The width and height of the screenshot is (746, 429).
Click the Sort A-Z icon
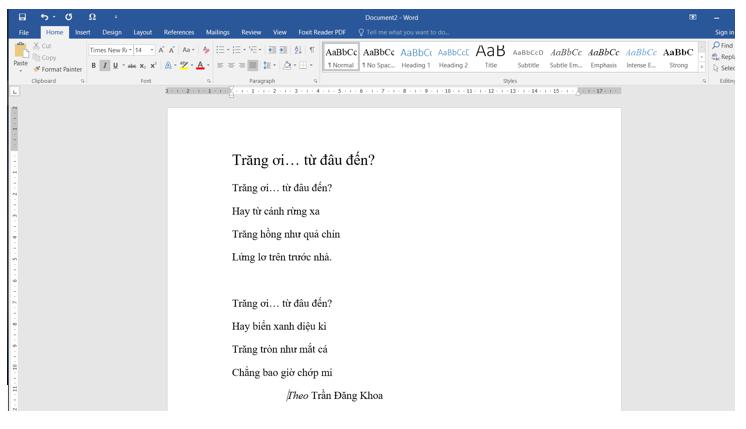pos(298,50)
